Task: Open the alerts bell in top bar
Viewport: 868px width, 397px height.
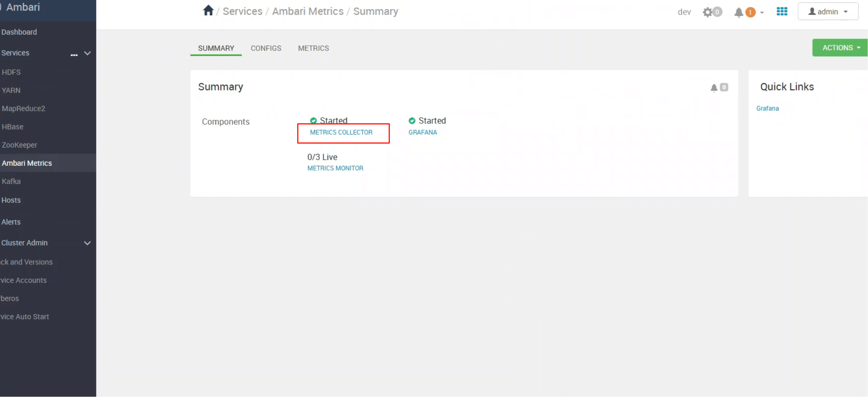Action: (738, 12)
